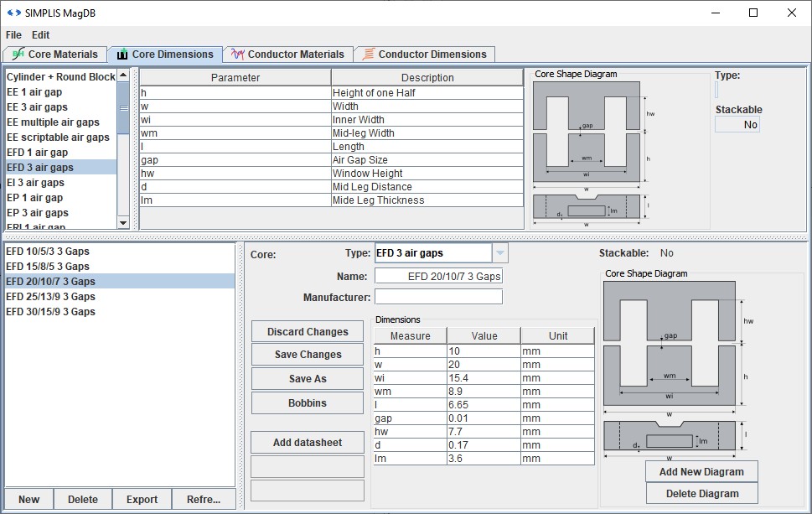Click the Conductor Dimensions tab icon

pyautogui.click(x=368, y=55)
